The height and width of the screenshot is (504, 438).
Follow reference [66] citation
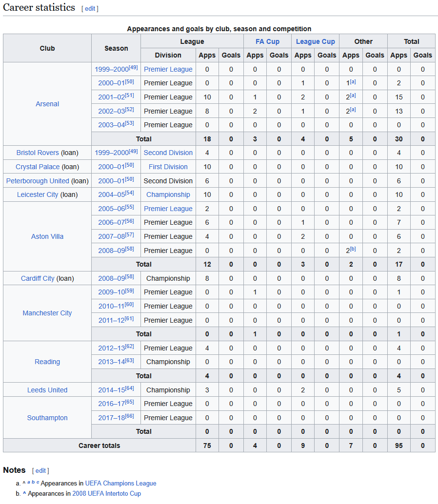coord(129,416)
